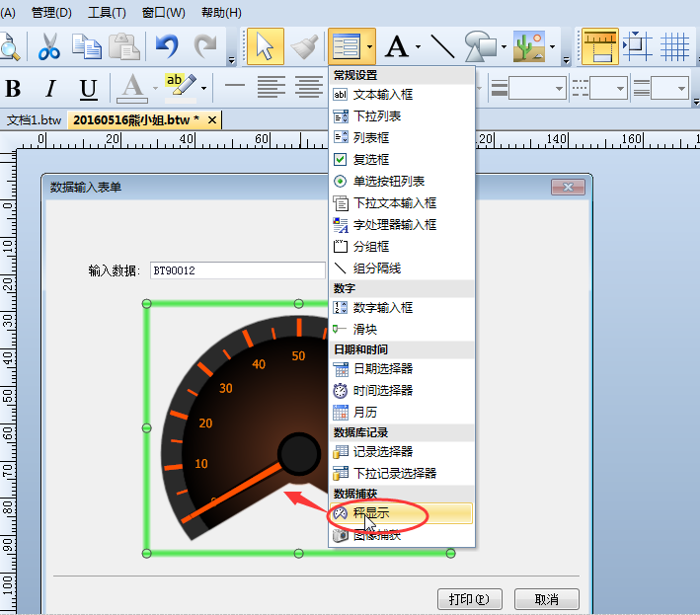Open the 帮助(H) menu

(221, 13)
